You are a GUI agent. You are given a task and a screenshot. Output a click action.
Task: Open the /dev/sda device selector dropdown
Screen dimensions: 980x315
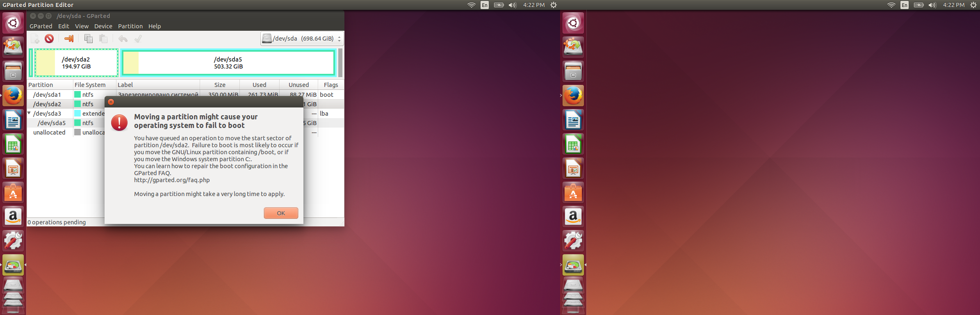coord(302,39)
